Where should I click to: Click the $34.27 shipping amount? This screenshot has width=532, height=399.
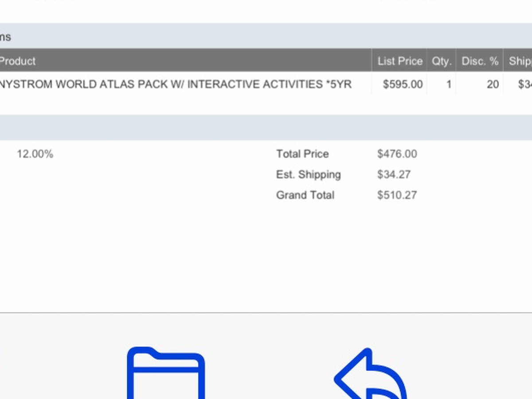(394, 175)
